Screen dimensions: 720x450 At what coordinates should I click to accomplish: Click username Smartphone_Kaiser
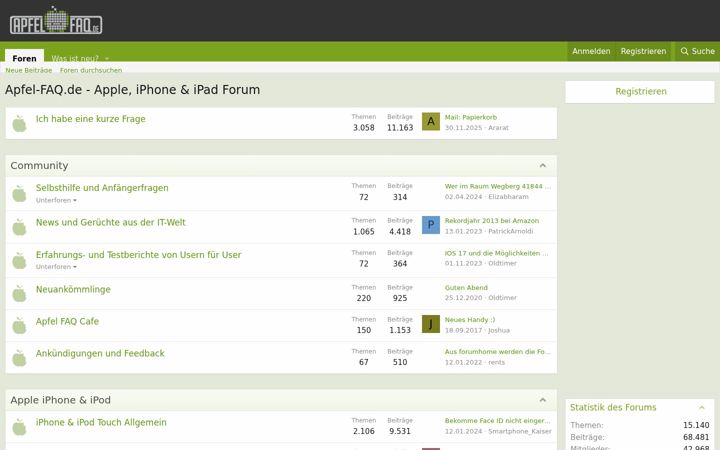[520, 431]
